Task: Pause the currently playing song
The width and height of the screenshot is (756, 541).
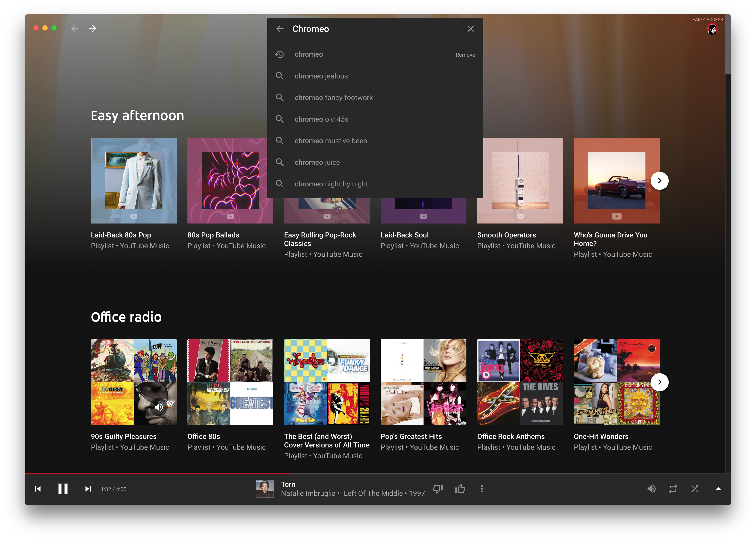Action: pyautogui.click(x=63, y=489)
